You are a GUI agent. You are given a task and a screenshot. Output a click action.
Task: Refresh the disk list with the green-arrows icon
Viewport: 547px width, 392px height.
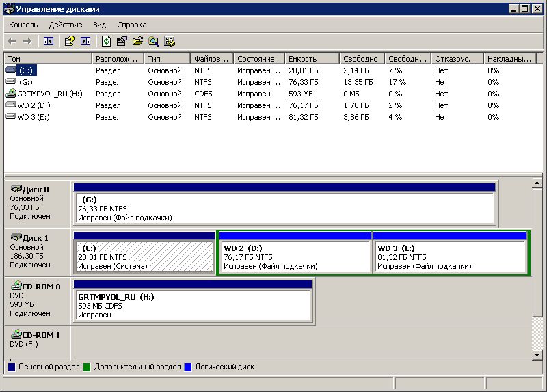pos(106,41)
